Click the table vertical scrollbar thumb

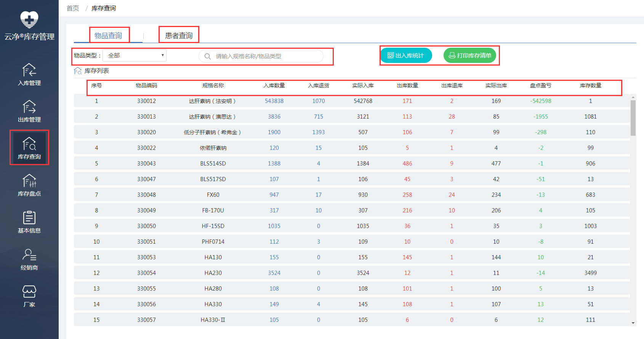coord(633,118)
